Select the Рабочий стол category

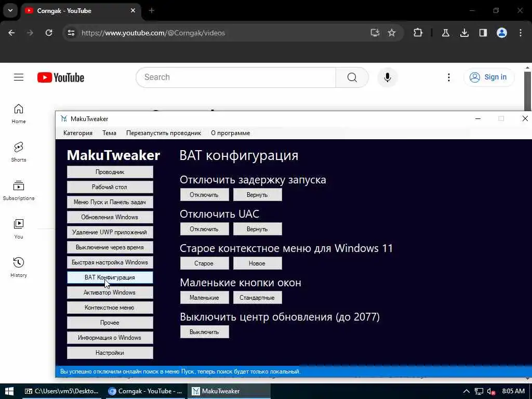point(110,187)
